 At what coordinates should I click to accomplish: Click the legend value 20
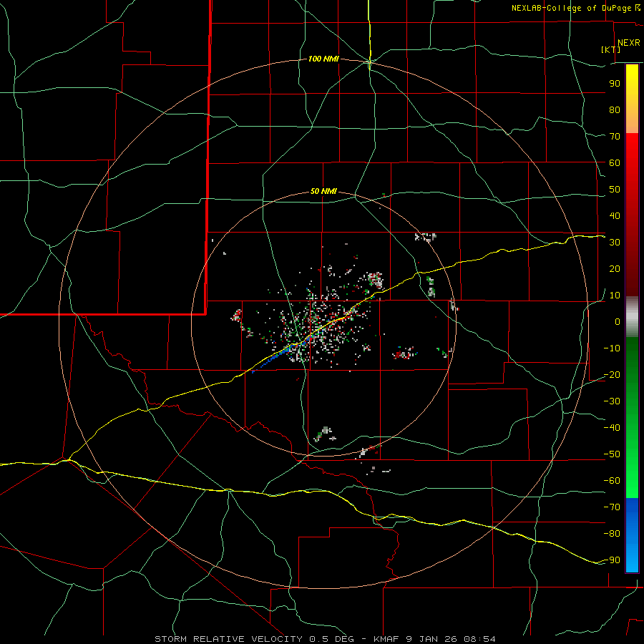(615, 269)
